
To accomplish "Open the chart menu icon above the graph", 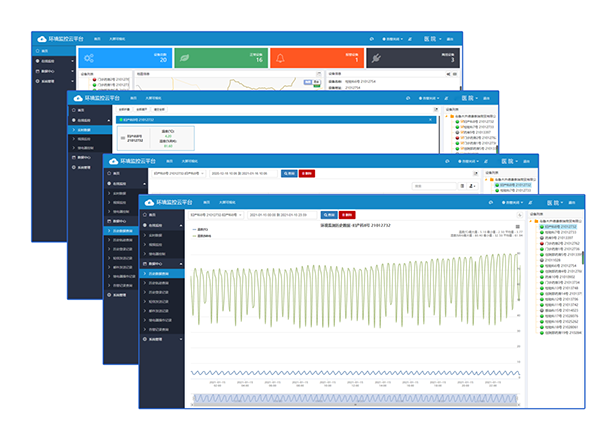I will pyautogui.click(x=518, y=227).
